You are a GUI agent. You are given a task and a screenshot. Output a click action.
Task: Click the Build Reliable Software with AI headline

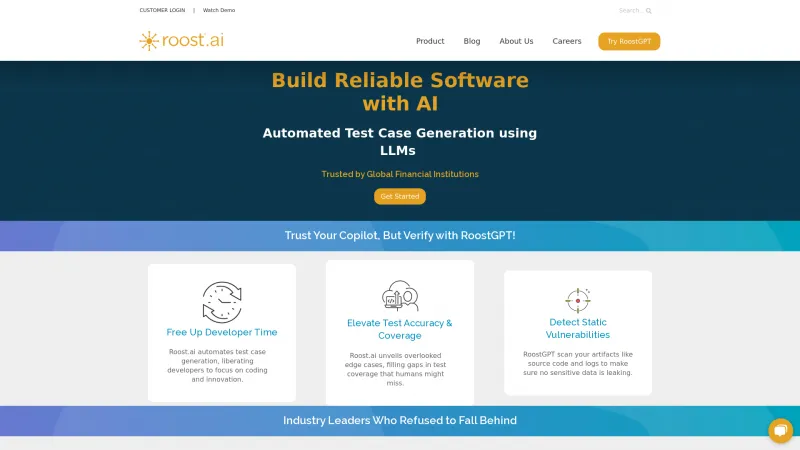(400, 92)
